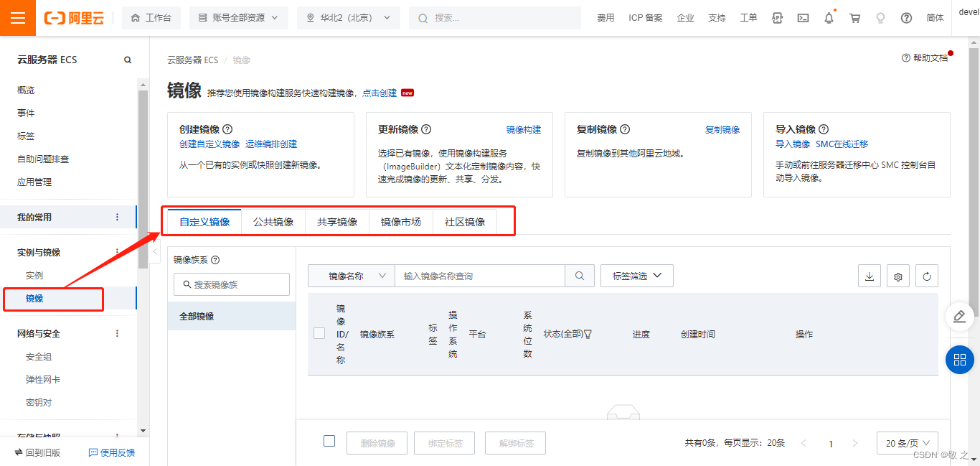The width and height of the screenshot is (980, 466).
Task: Focus the top search box
Action: click(x=495, y=18)
